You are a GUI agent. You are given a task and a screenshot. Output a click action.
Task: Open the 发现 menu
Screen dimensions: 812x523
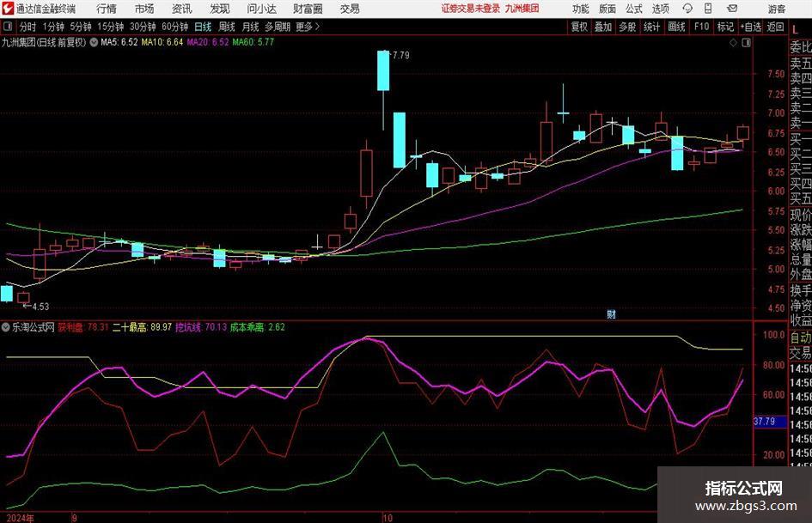pyautogui.click(x=220, y=9)
